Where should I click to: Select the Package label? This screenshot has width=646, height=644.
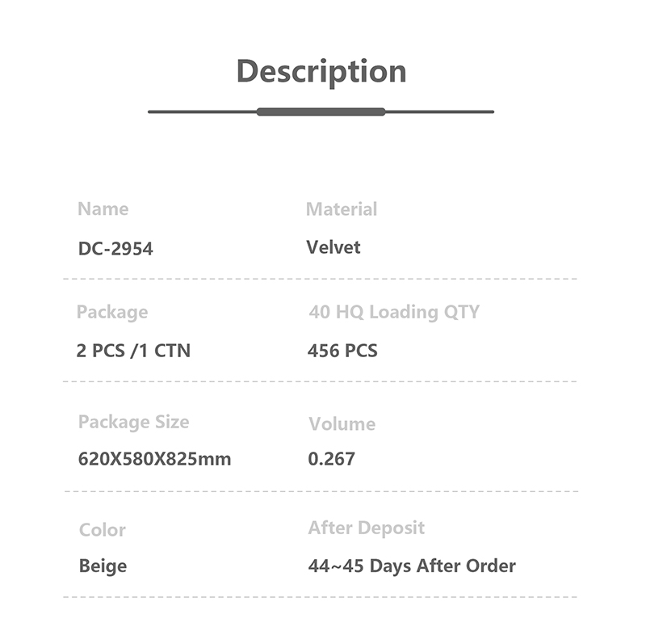112,313
